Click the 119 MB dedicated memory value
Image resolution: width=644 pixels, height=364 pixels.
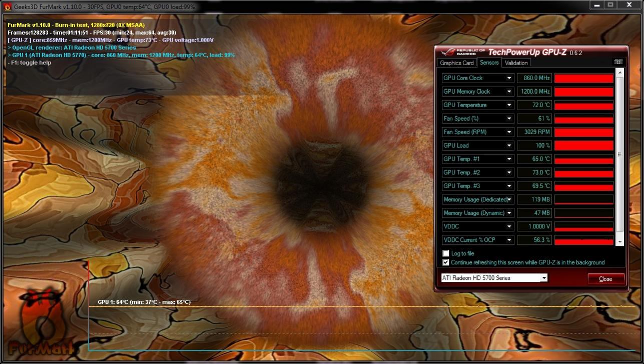[x=534, y=200]
